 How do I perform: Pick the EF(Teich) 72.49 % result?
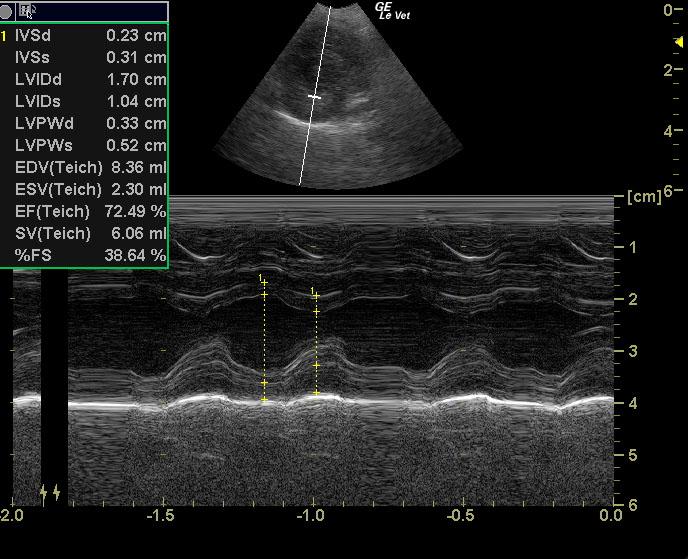tap(90, 211)
